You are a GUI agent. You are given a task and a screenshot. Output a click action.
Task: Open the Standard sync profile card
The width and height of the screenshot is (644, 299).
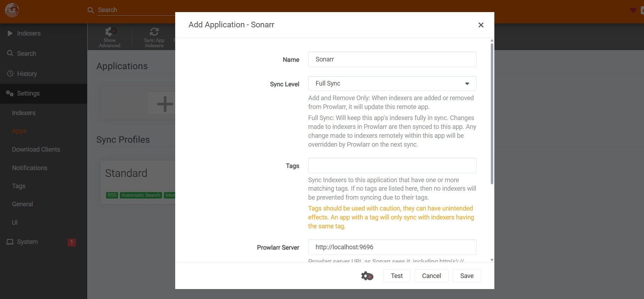(138, 182)
